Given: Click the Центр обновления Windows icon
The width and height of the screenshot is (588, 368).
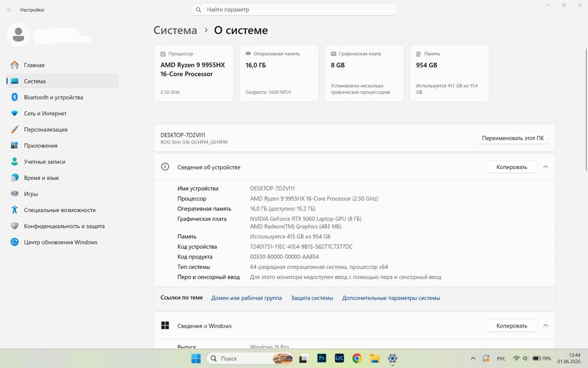Looking at the screenshot, I should (x=15, y=242).
